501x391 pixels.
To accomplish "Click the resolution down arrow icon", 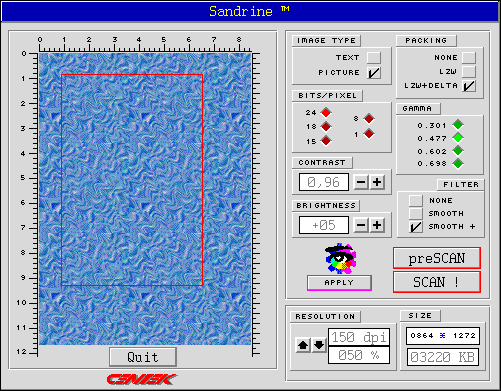I will 319,345.
